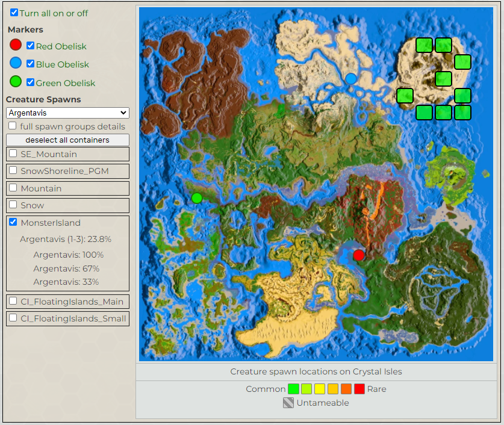
Task: Check the Mountain container checkbox
Action: 13,188
